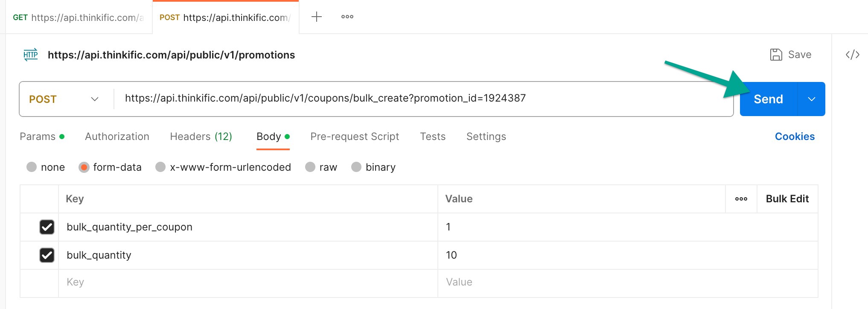
Task: Open the Settings tab
Action: 486,137
